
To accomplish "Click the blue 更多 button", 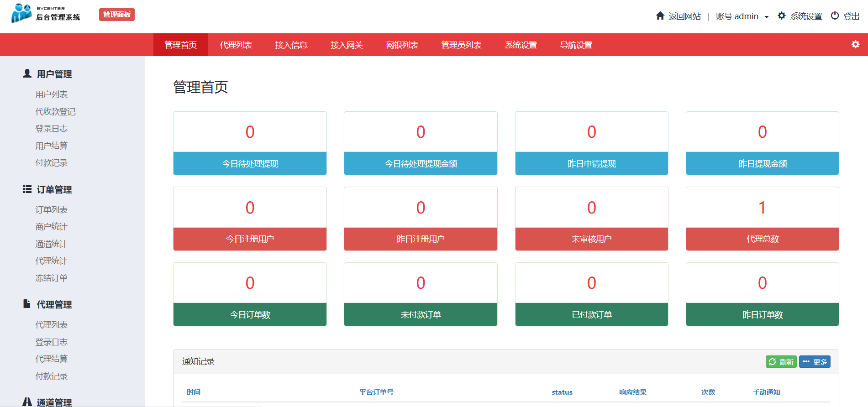I will point(815,362).
